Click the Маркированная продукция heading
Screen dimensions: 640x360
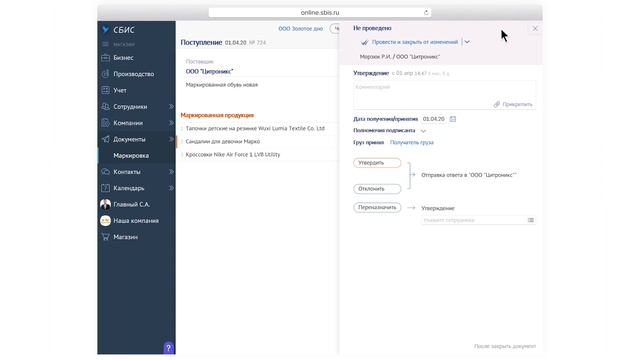pyautogui.click(x=217, y=115)
